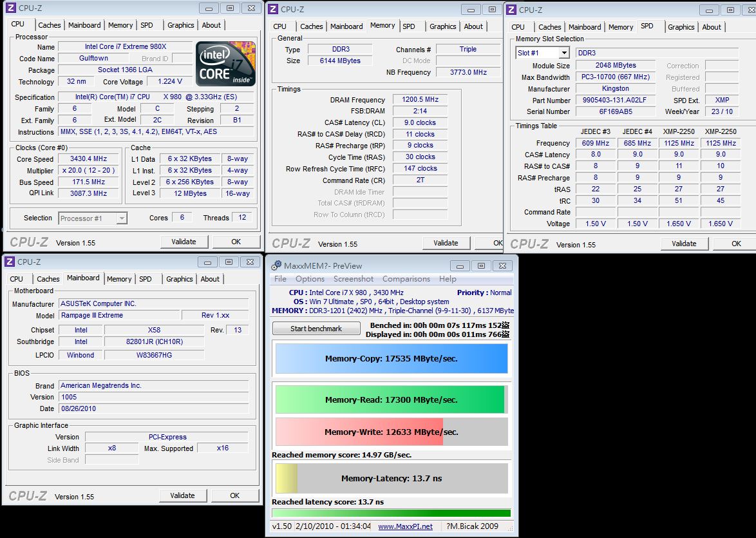Click the NB Frequency 3773.0 MHz value
The height and width of the screenshot is (538, 756).
pos(468,72)
